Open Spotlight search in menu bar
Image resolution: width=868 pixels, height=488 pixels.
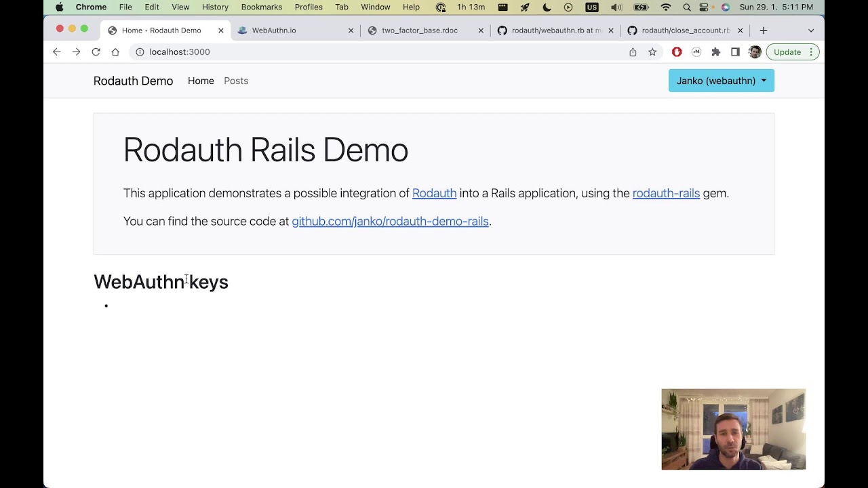(687, 7)
